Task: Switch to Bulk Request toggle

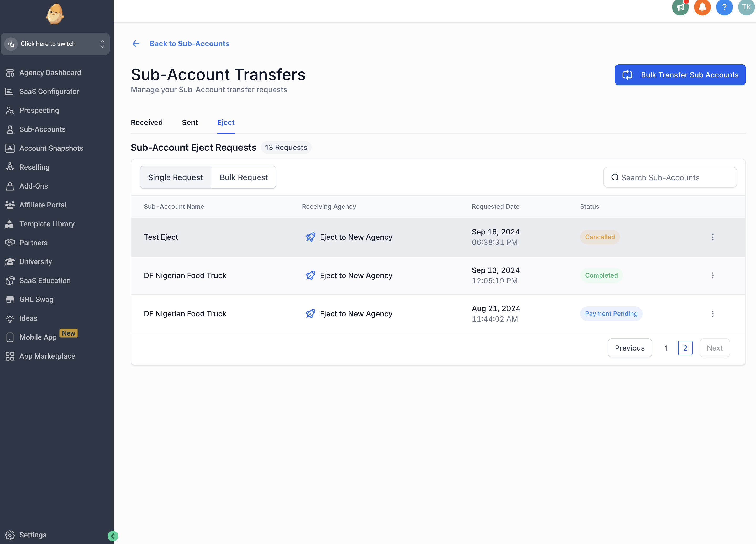Action: (244, 177)
